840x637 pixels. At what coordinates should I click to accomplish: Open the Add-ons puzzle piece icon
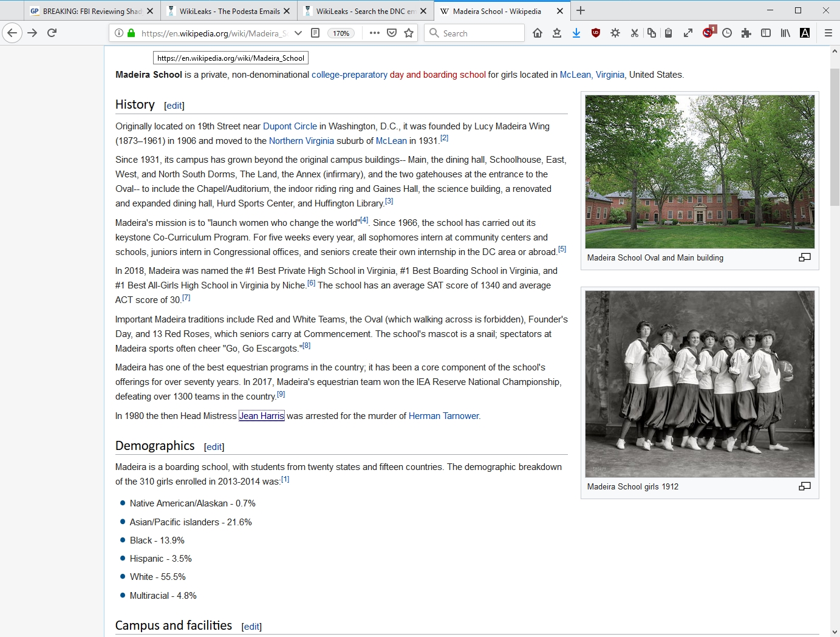point(746,33)
